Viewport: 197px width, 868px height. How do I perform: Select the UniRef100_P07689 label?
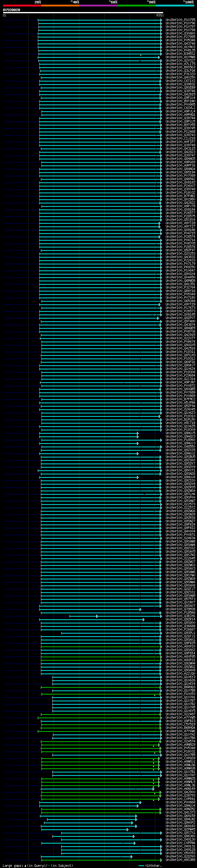[x=180, y=392]
